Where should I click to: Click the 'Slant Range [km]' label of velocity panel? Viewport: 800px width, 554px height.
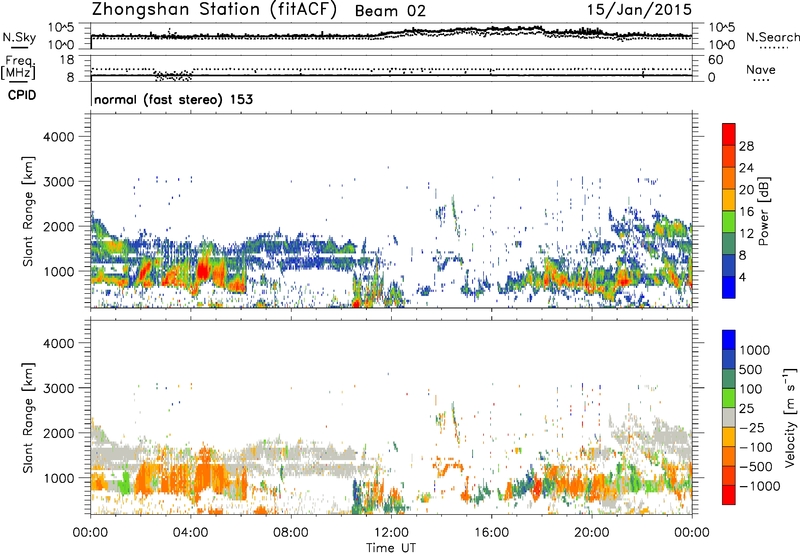pyautogui.click(x=28, y=417)
